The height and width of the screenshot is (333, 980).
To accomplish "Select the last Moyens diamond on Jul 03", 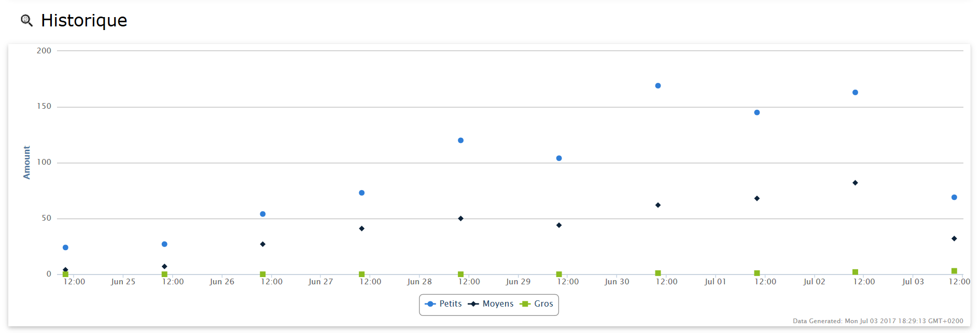I will tap(954, 239).
